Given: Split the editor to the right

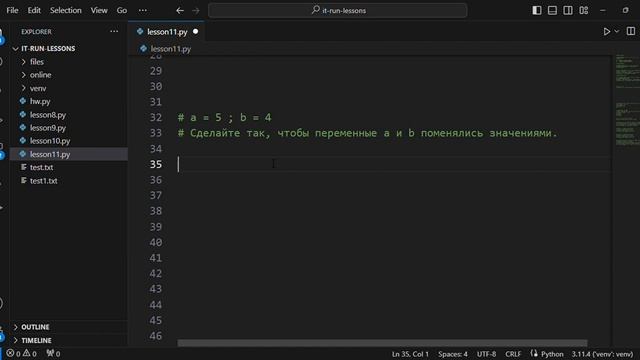Looking at the screenshot, I should click(x=631, y=31).
